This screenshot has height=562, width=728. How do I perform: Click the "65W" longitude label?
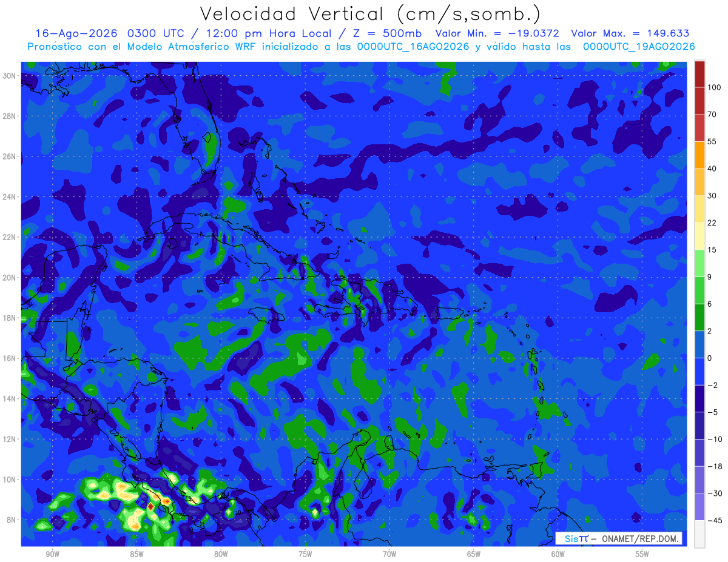click(474, 554)
